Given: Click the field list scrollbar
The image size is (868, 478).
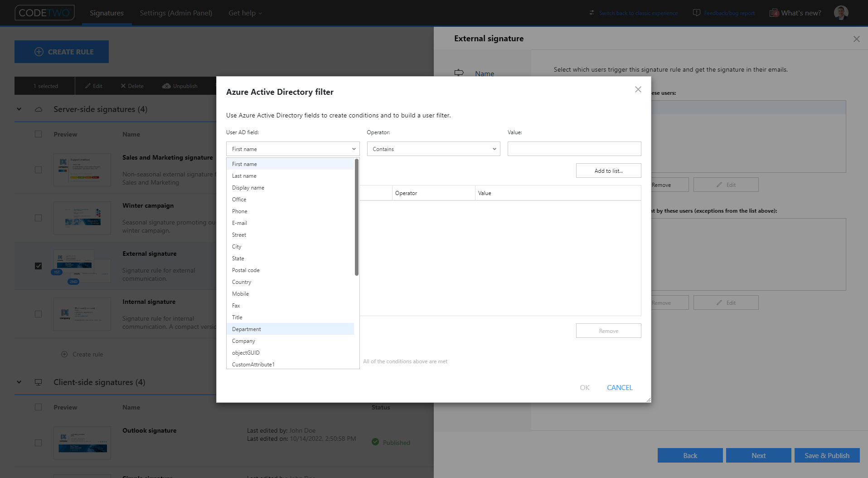Looking at the screenshot, I should point(357,217).
